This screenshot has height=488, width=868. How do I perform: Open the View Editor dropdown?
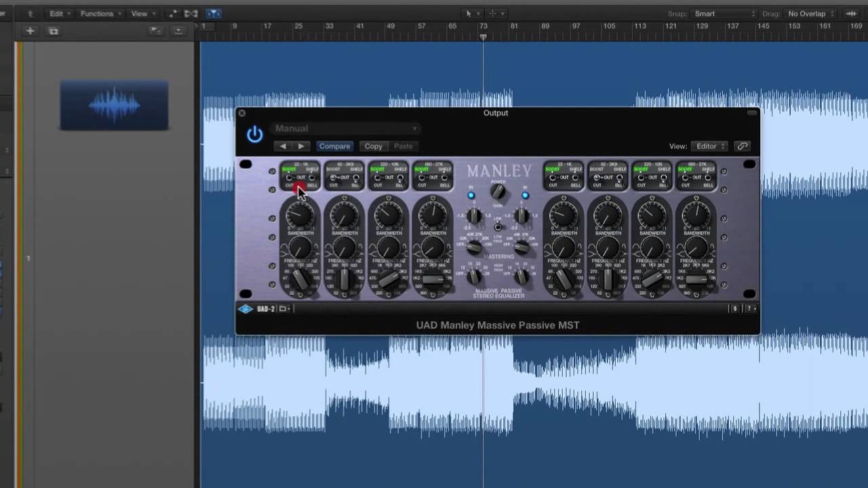[709, 146]
